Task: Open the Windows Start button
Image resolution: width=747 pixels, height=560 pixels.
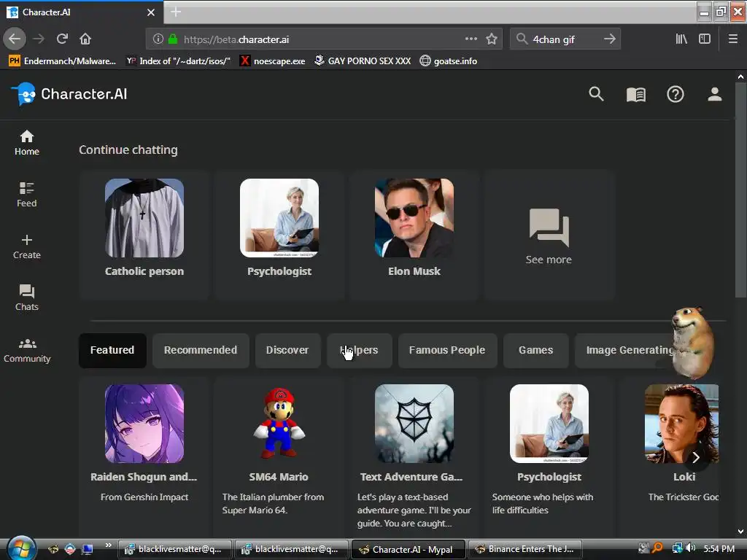Action: pos(21,548)
